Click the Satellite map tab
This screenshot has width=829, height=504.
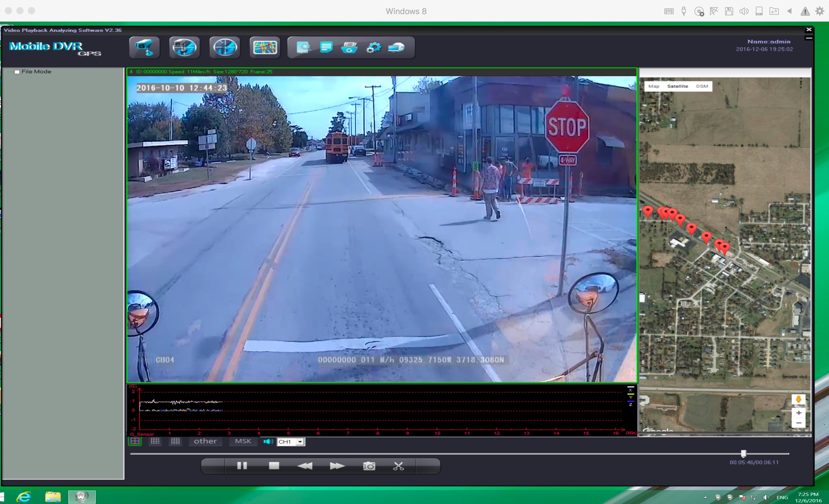[677, 86]
